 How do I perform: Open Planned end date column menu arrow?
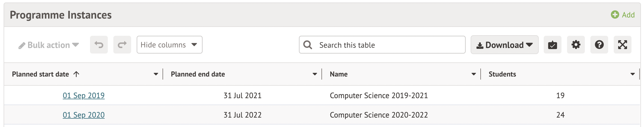[x=315, y=74]
